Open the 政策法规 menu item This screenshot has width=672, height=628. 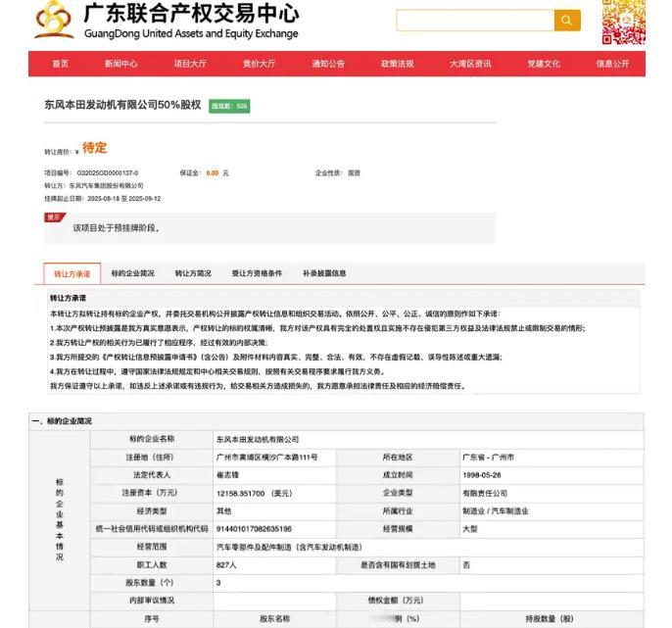tap(398, 64)
